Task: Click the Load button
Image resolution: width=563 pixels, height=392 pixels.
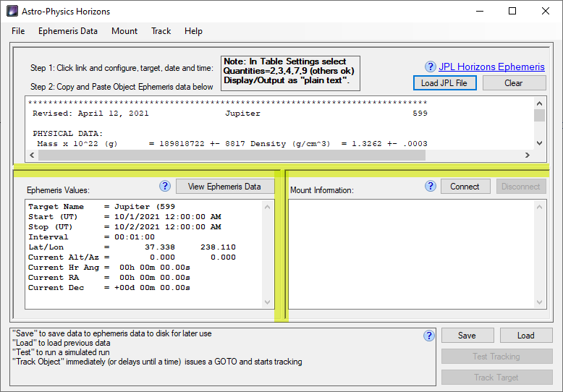Action: [525, 336]
